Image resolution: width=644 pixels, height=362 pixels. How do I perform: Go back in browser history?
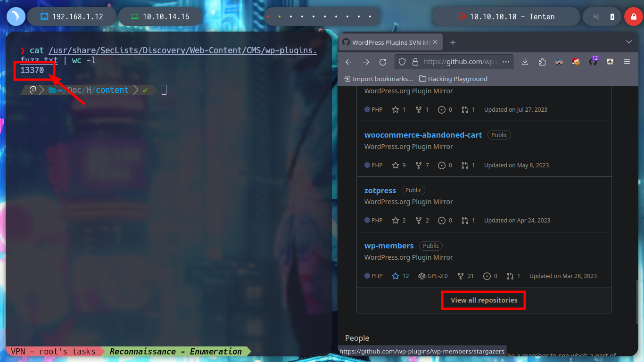(349, 62)
